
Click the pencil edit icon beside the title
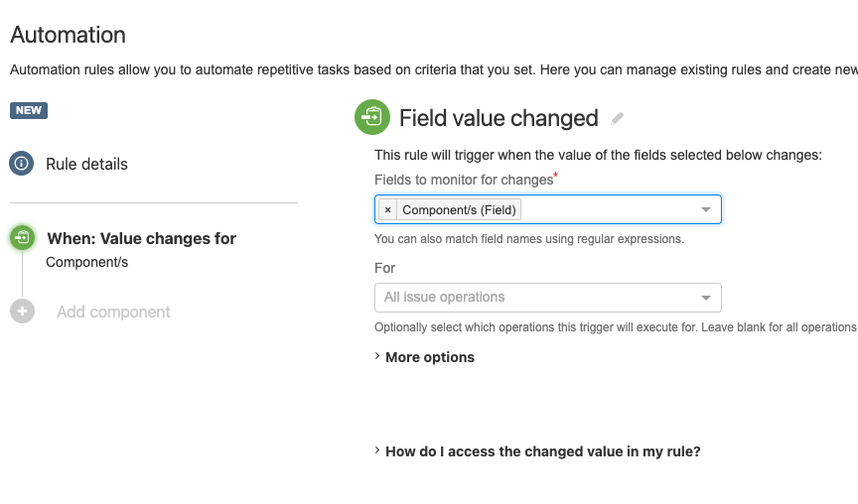[x=618, y=119]
